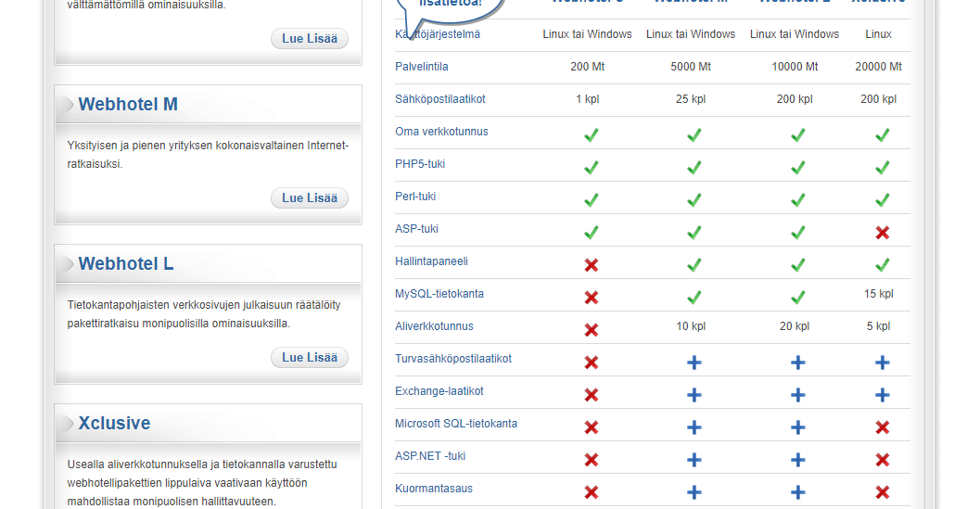Screen dimensions: 980x509
Task: Click the '5000 Mt' Palvelintila value
Action: click(x=691, y=66)
